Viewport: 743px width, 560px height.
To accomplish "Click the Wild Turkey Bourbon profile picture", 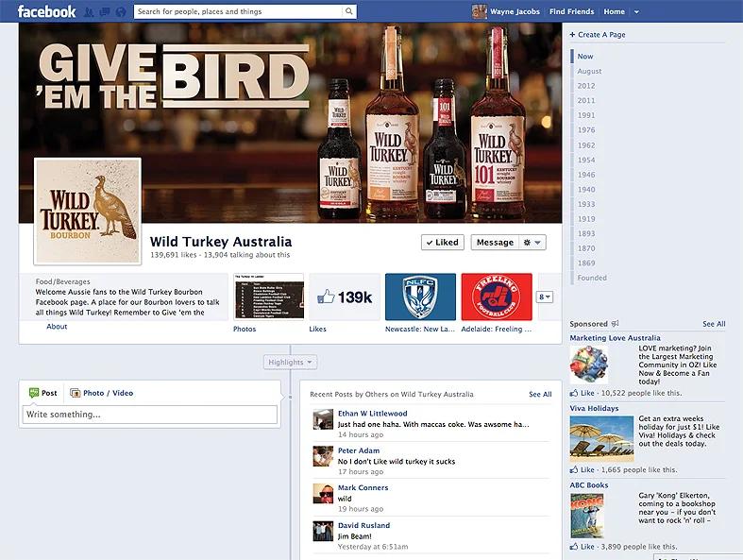I will click(x=88, y=211).
